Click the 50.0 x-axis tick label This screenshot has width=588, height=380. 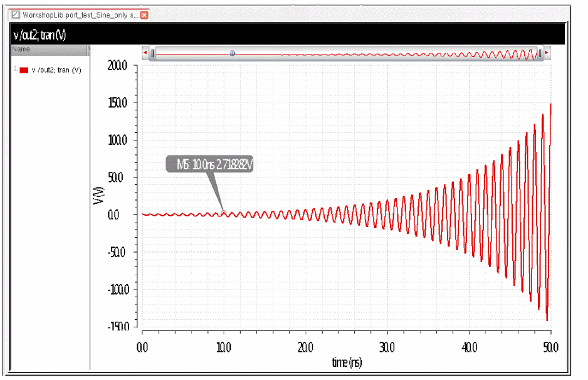point(551,347)
